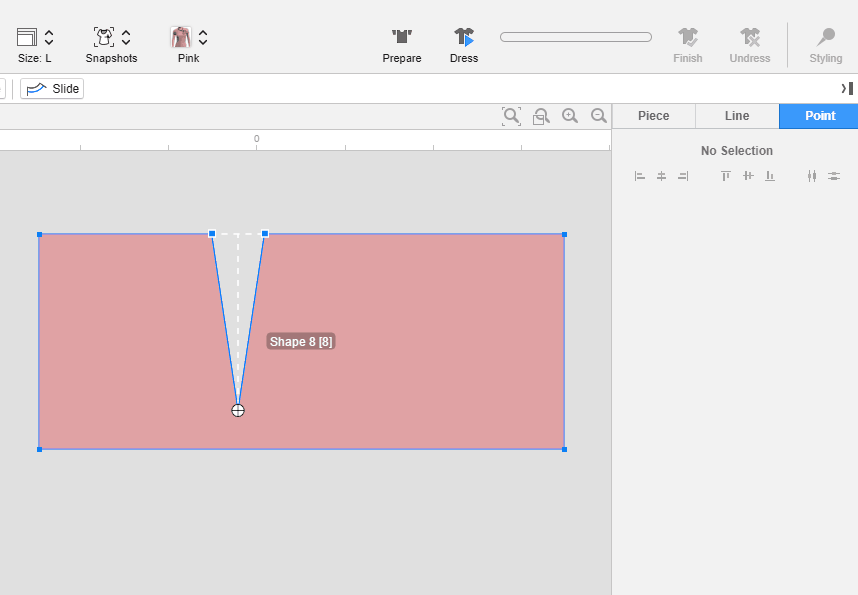Image resolution: width=858 pixels, height=595 pixels.
Task: Select the dart apex point on pattern
Action: (x=238, y=410)
